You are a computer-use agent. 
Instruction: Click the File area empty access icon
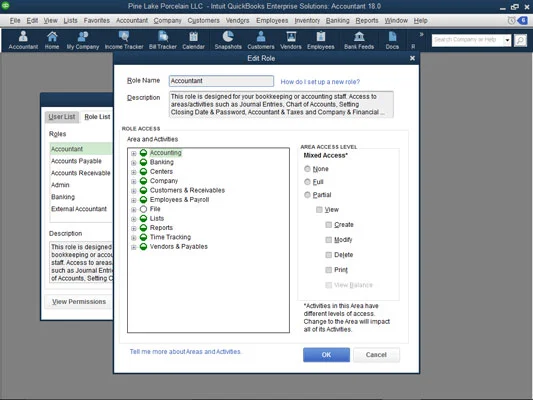pyautogui.click(x=143, y=209)
